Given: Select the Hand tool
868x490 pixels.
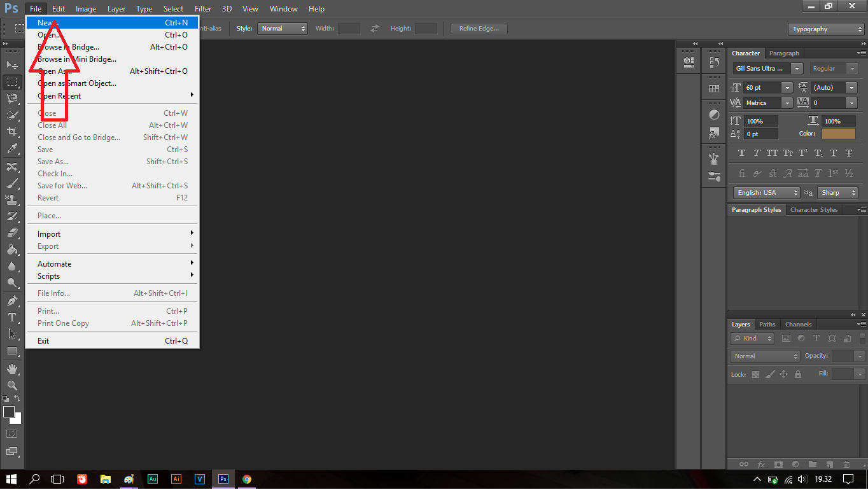Looking at the screenshot, I should coord(12,368).
